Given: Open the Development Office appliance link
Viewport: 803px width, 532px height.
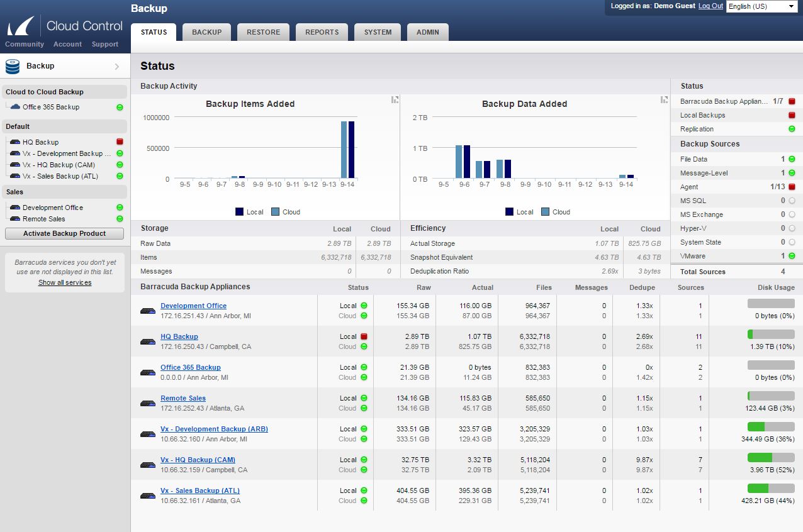Looking at the screenshot, I should [x=193, y=306].
